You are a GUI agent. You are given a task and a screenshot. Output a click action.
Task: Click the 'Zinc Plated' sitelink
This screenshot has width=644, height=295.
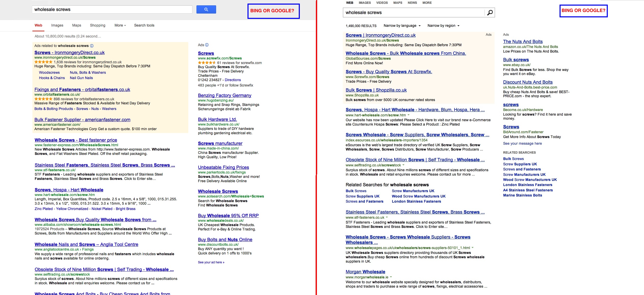click(x=44, y=209)
